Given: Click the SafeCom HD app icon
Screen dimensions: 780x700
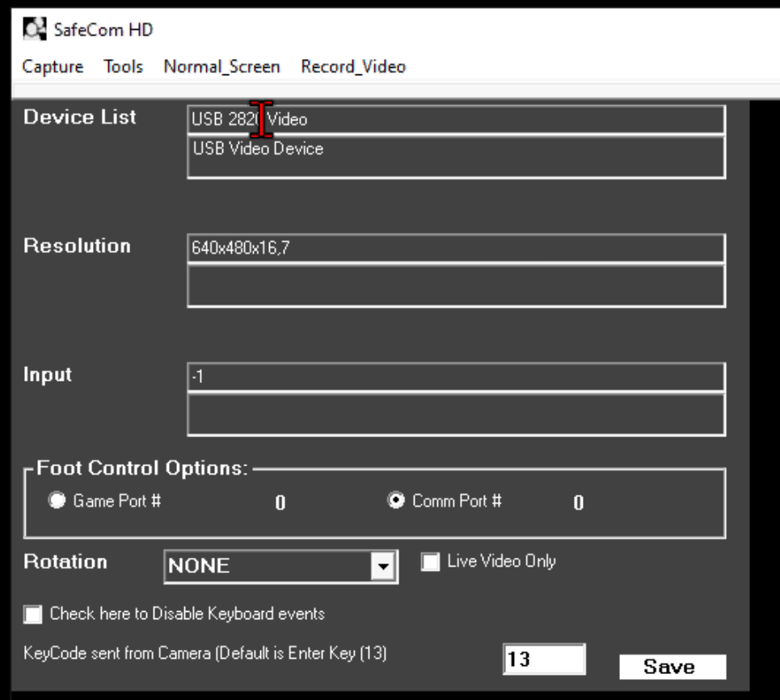Looking at the screenshot, I should pyautogui.click(x=34, y=29).
